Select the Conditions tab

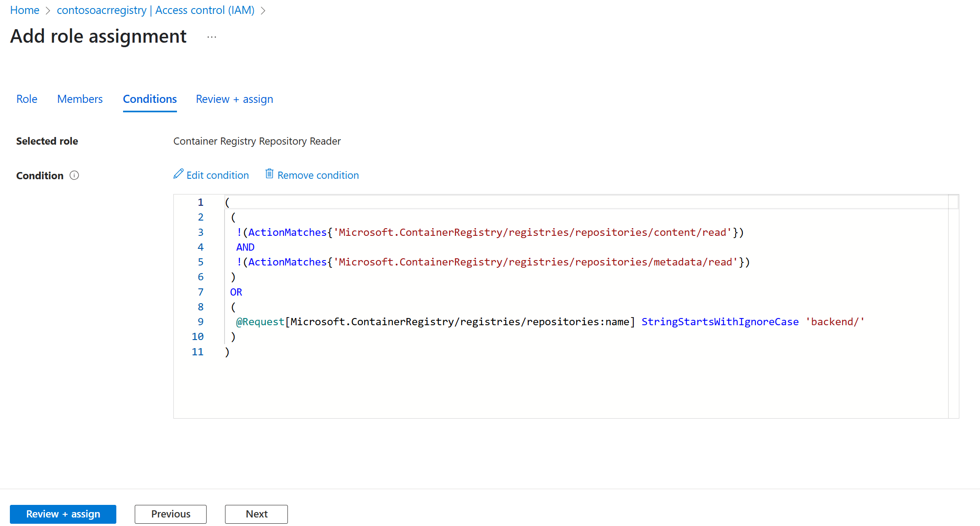(150, 99)
